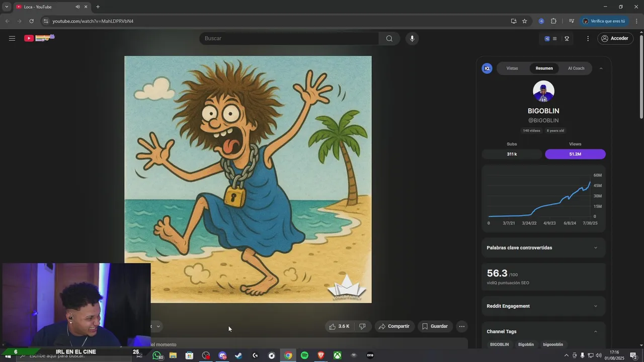The width and height of the screenshot is (644, 362).
Task: Click the 8 years old badge
Action: click(555, 131)
